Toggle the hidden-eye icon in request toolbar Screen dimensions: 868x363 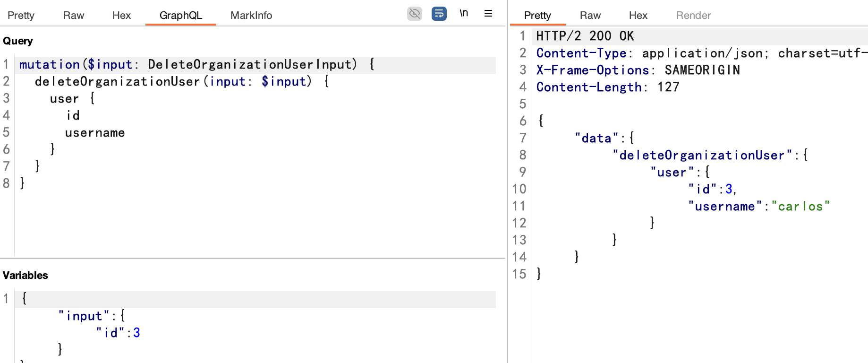(x=414, y=14)
